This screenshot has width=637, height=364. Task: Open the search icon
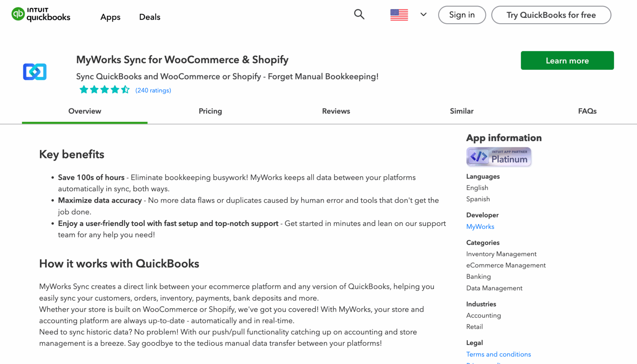click(x=359, y=14)
